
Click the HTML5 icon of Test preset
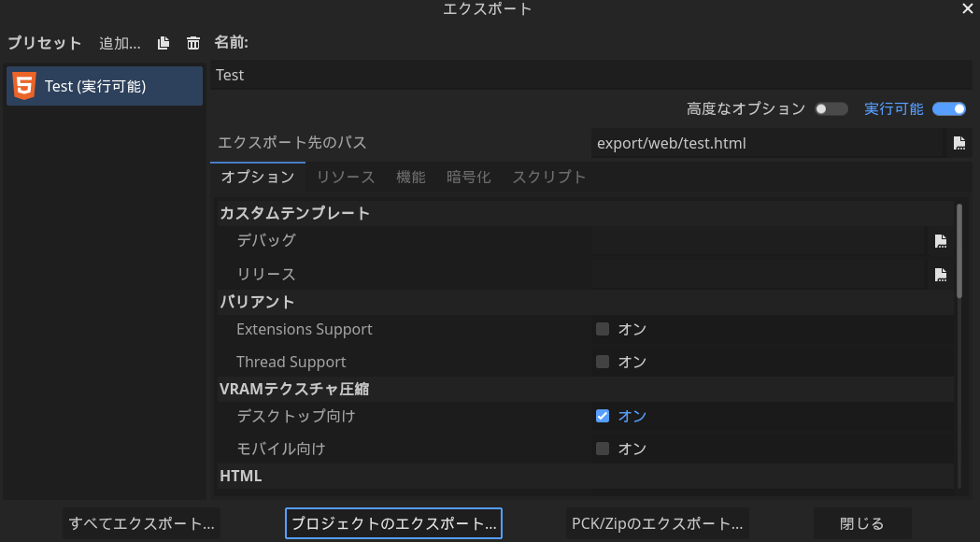(x=24, y=86)
